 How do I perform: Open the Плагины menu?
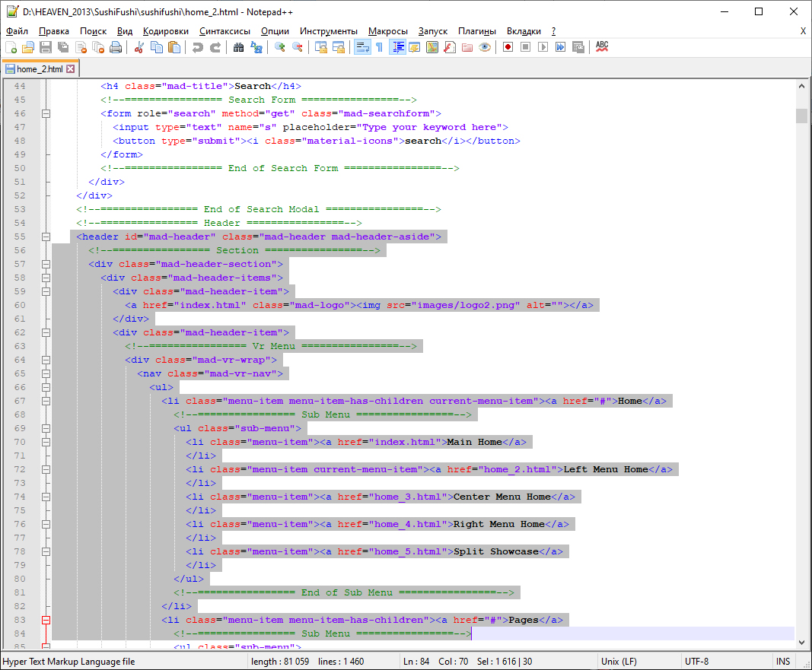point(476,31)
